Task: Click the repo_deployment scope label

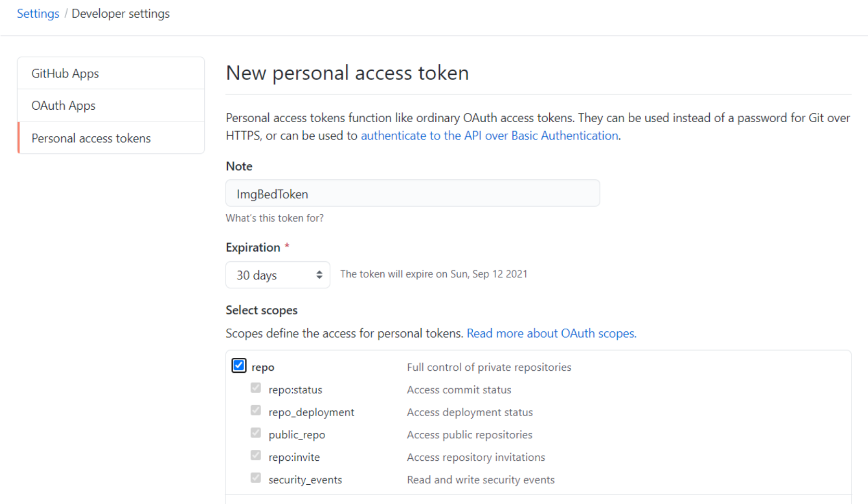Action: (311, 412)
